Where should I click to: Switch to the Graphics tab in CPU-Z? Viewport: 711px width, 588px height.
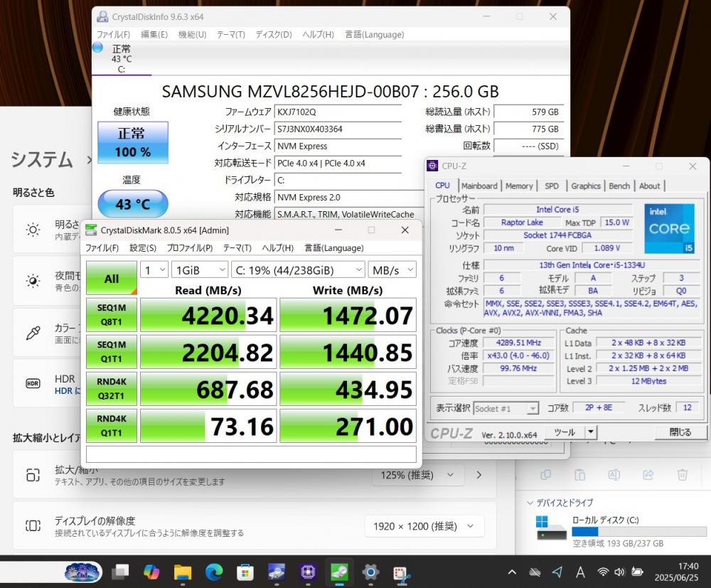pyautogui.click(x=585, y=186)
